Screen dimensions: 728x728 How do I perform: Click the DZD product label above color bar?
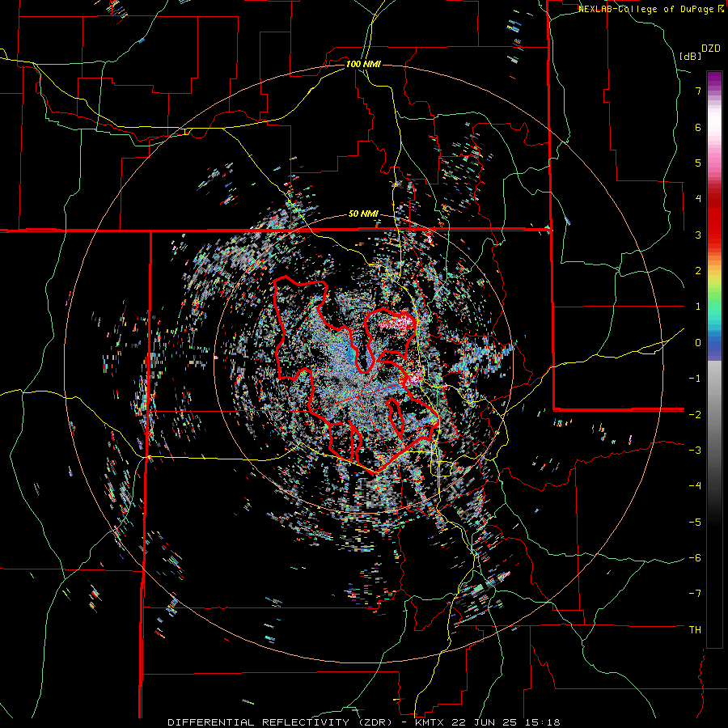tap(711, 49)
